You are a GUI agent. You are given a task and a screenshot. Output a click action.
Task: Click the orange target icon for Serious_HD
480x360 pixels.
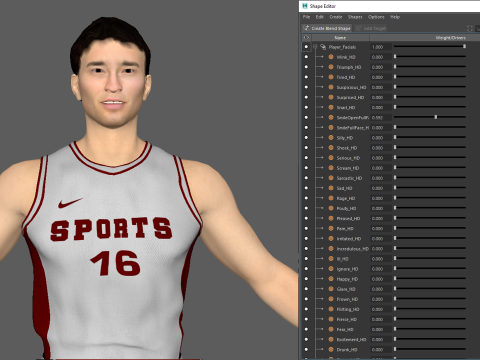pyautogui.click(x=331, y=158)
